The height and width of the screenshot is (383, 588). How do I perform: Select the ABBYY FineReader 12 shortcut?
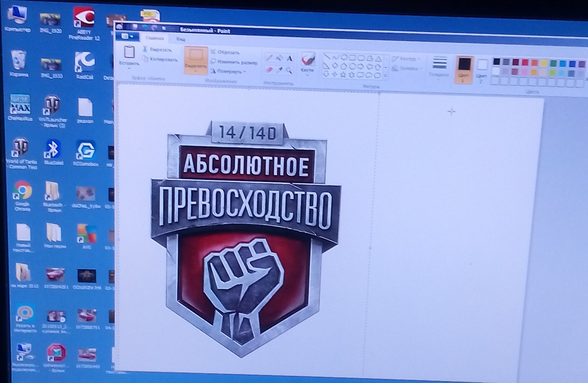point(84,24)
